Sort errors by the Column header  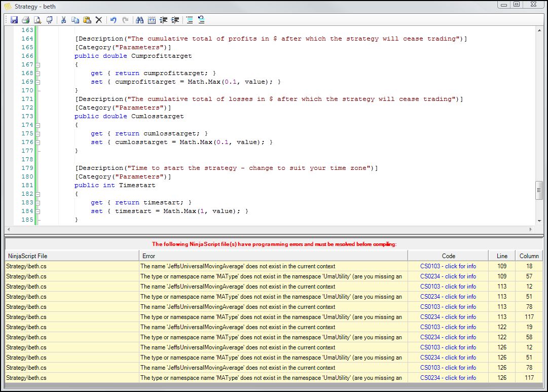(x=529, y=256)
